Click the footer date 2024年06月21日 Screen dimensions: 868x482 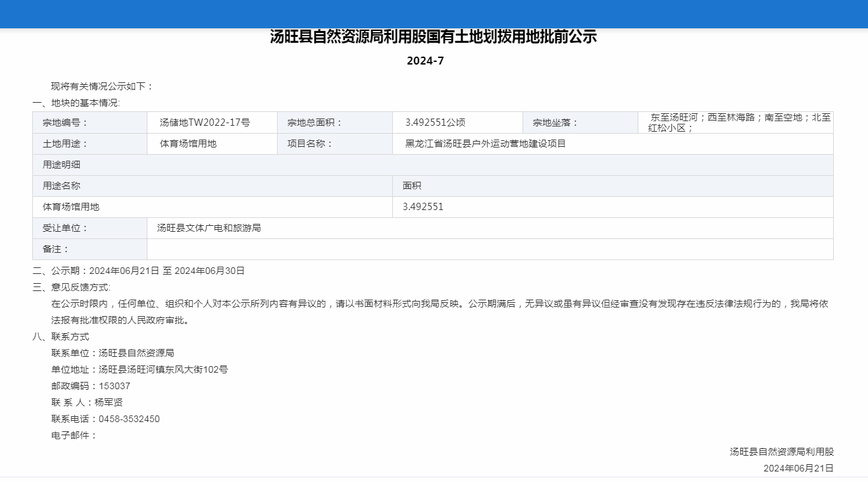(798, 469)
